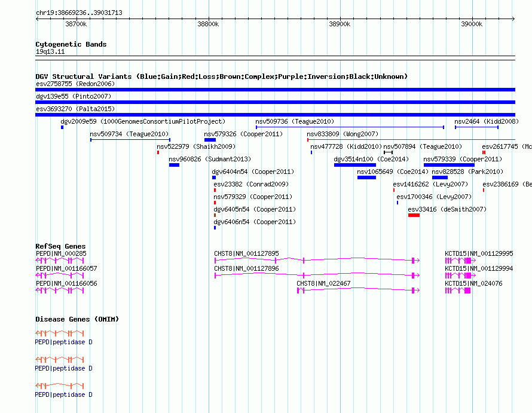Click the 38800k ruler tick label
532x413 pixels.
point(208,24)
